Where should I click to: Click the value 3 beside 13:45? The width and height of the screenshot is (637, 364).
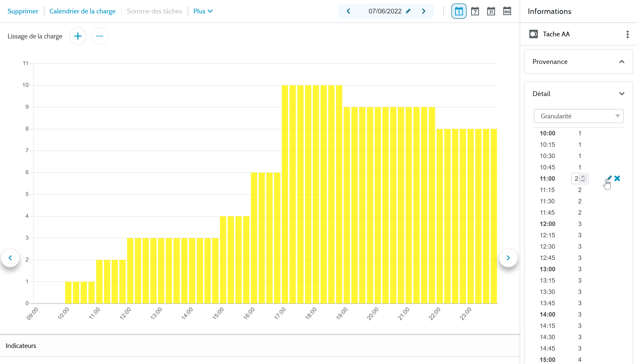[580, 303]
